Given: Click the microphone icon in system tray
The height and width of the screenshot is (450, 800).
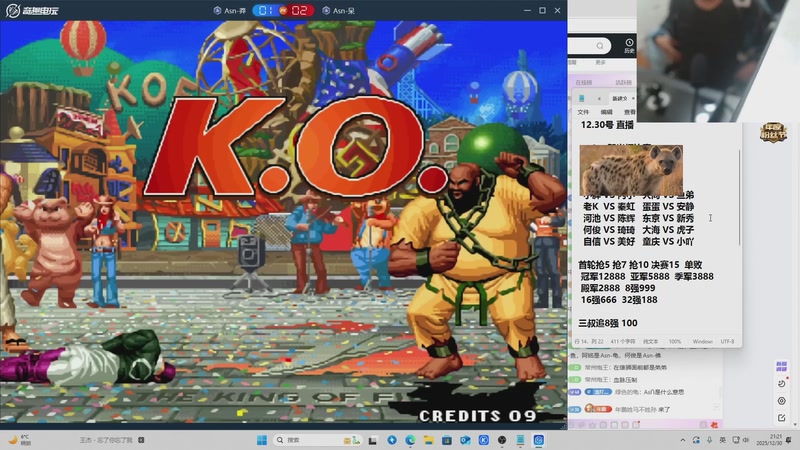Looking at the screenshot, I should click(x=710, y=440).
